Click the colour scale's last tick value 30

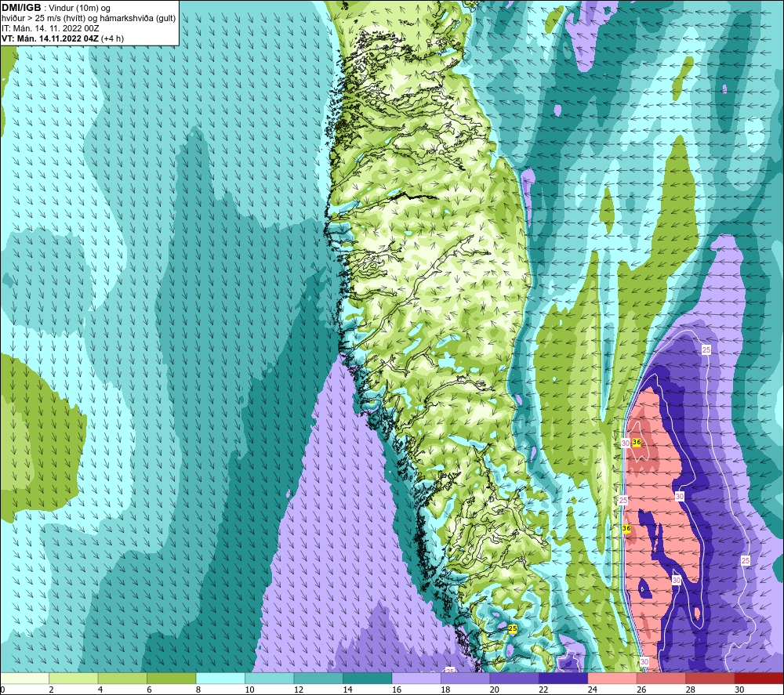click(x=739, y=690)
